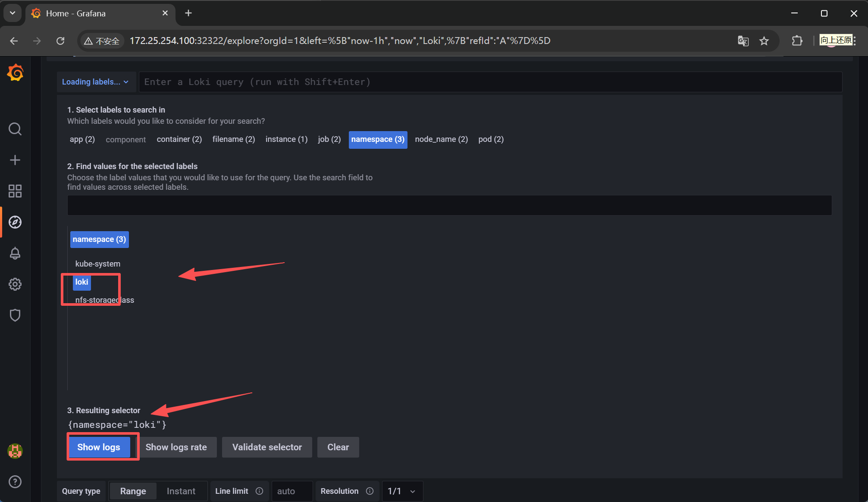Open the Alerting bell icon
The image size is (868, 502).
(x=15, y=253)
